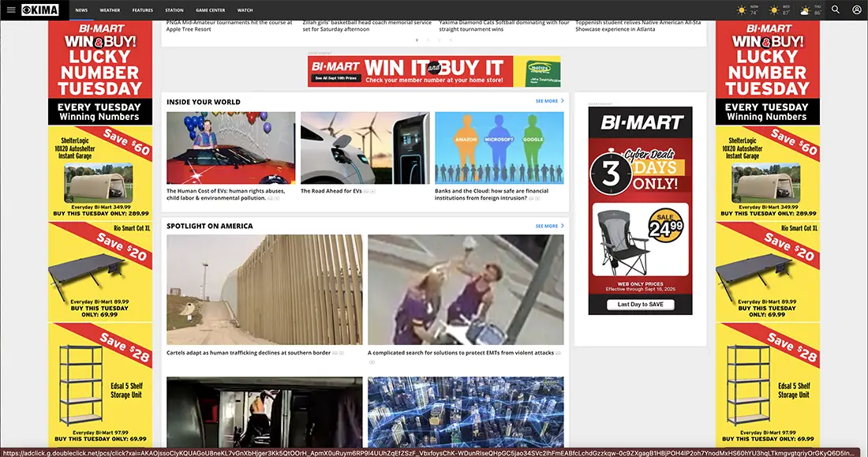Open the southern border fence thumbnail

(264, 290)
